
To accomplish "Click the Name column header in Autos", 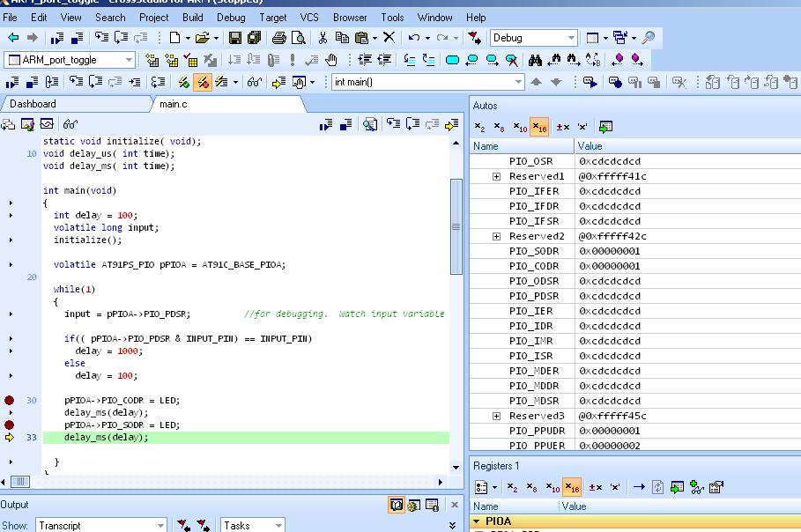I will pyautogui.click(x=522, y=146).
